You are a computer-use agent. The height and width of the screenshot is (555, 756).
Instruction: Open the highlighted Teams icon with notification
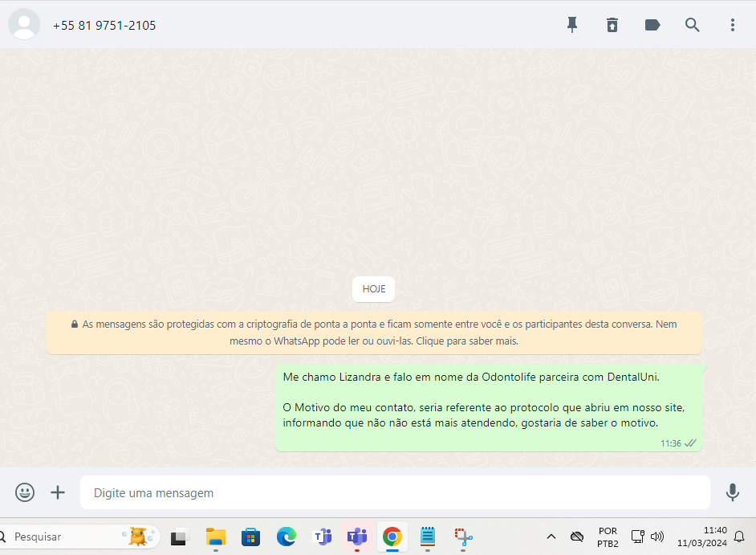357,537
